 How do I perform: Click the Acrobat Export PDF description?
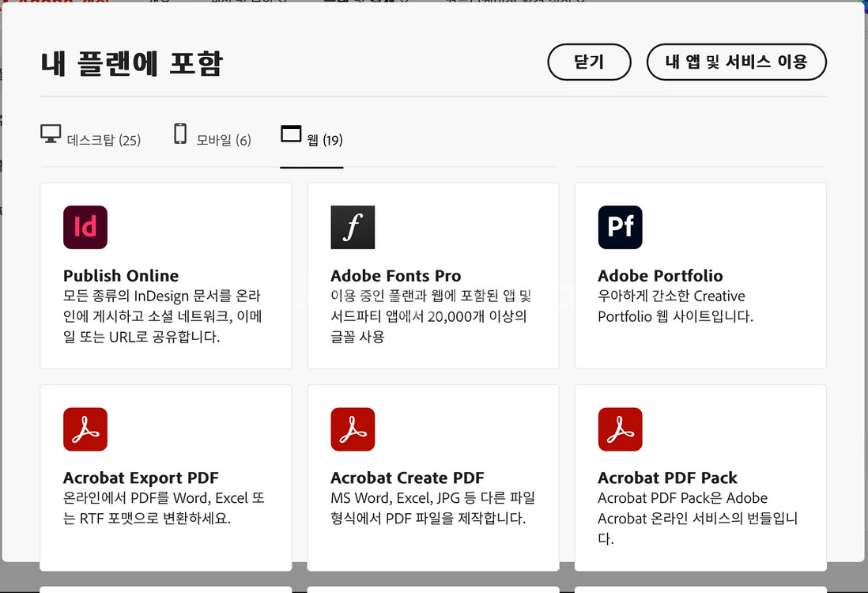(164, 508)
